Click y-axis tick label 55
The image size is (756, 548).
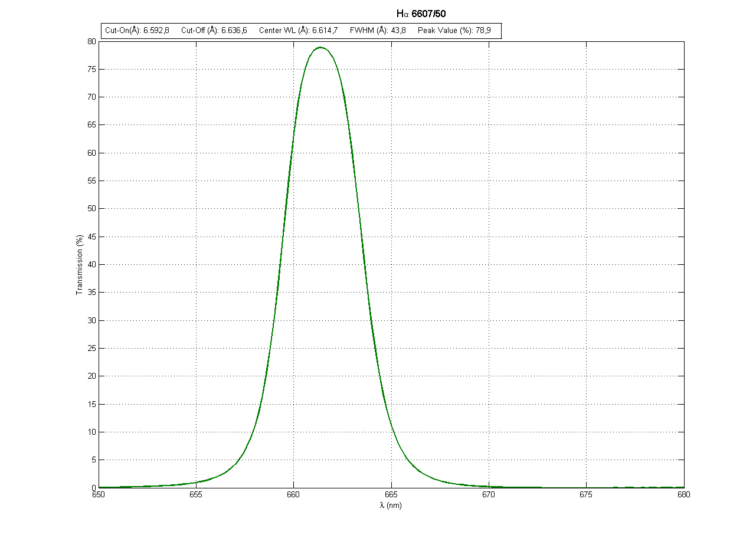pyautogui.click(x=91, y=181)
